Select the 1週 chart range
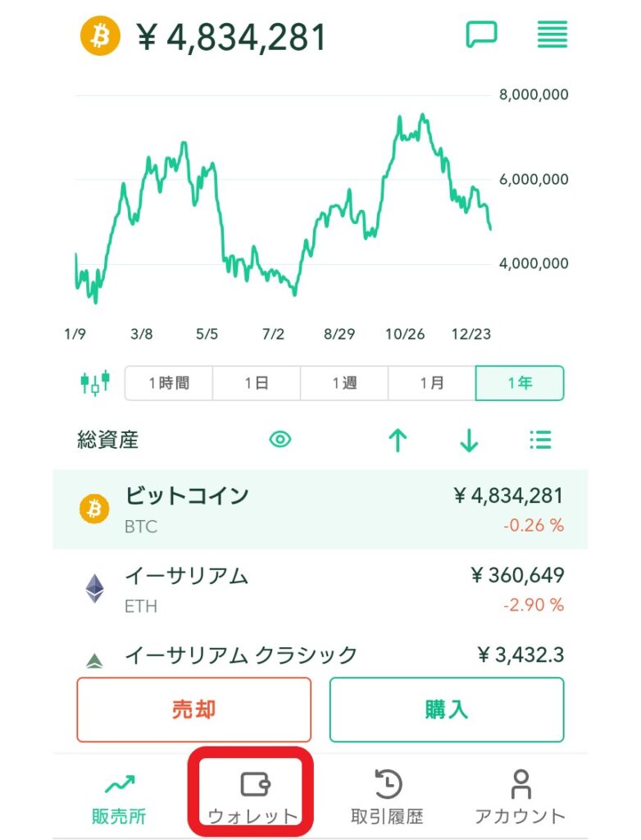 click(x=344, y=383)
